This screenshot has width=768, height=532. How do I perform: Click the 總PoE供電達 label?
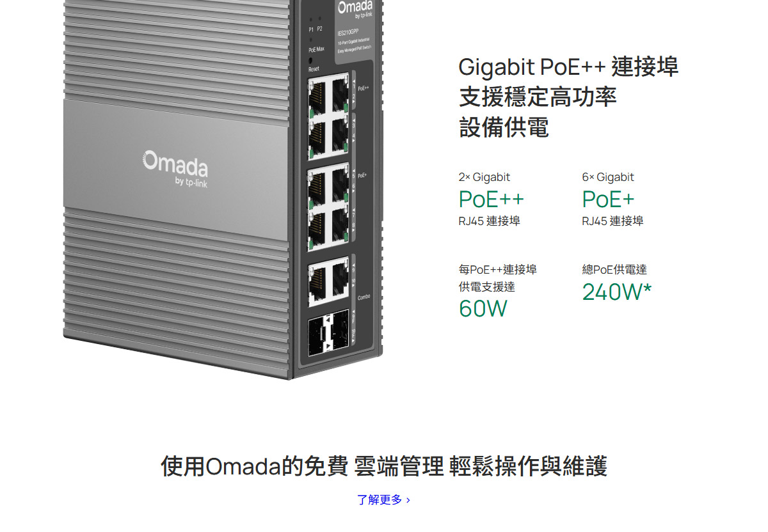pyautogui.click(x=614, y=270)
